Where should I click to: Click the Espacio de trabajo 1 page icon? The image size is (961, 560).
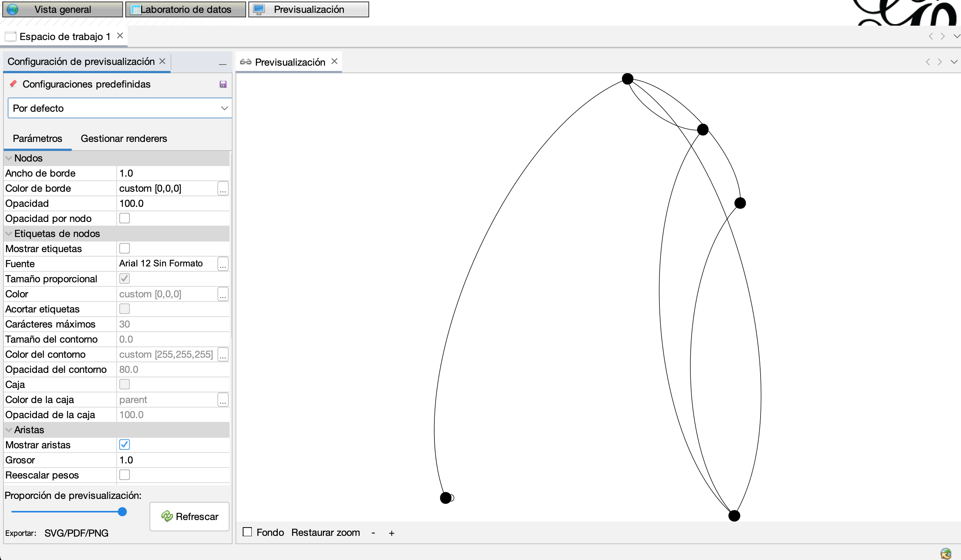tap(10, 37)
